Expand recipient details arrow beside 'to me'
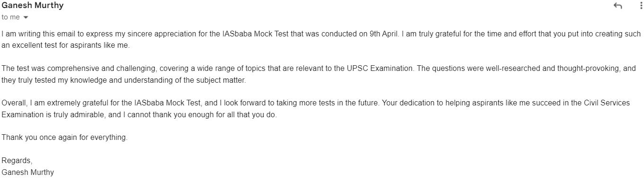This screenshot has height=182, width=644. (26, 17)
